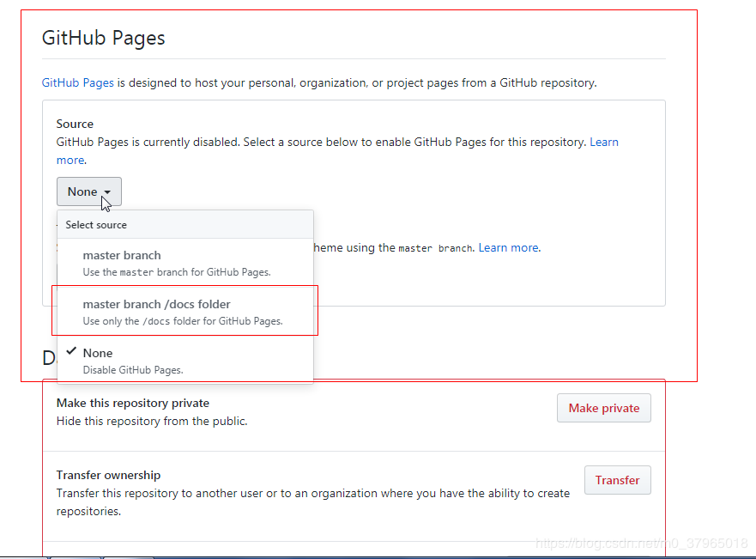Click "Learn more" about the master branch theme

[x=508, y=247]
